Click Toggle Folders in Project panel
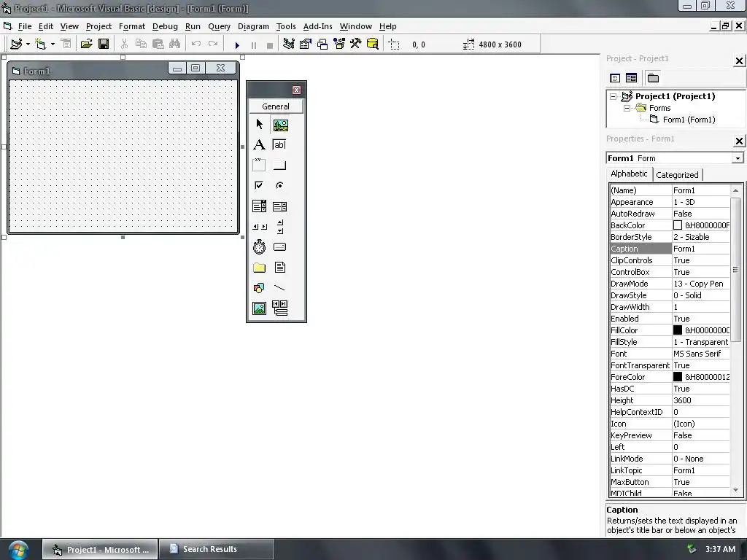 click(653, 78)
